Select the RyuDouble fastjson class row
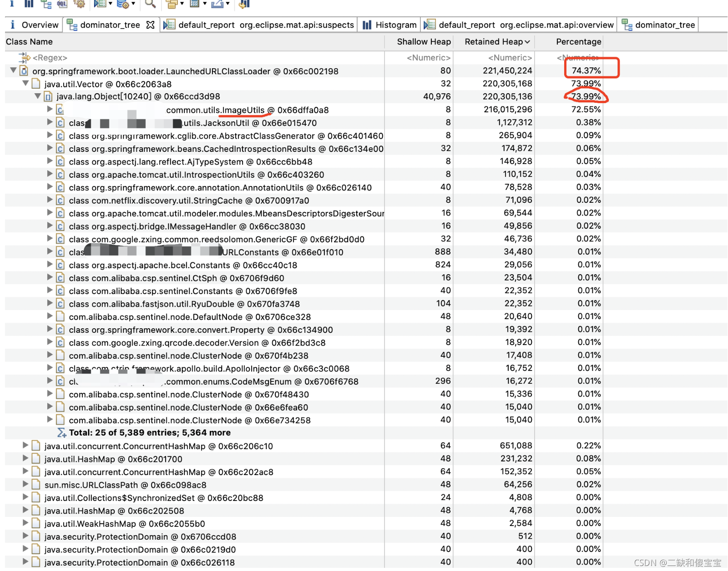The height and width of the screenshot is (571, 728). [x=303, y=304]
